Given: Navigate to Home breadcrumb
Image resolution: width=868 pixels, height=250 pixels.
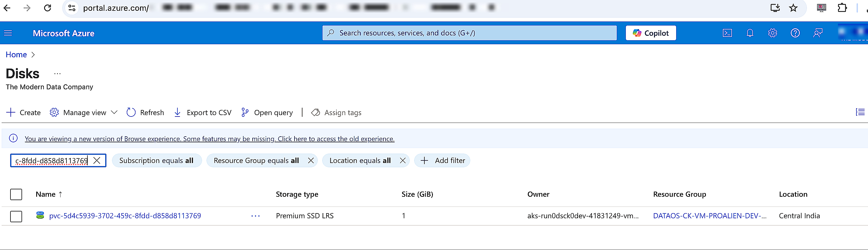Looking at the screenshot, I should (x=16, y=55).
